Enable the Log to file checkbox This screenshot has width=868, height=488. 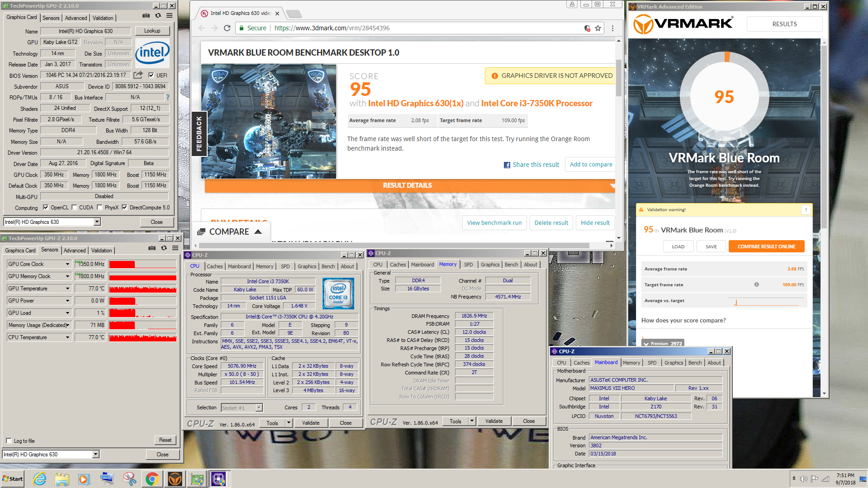tap(9, 441)
